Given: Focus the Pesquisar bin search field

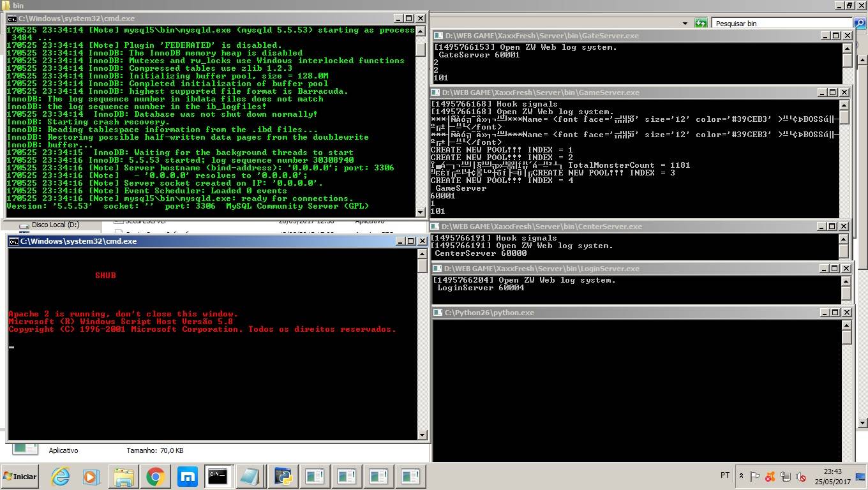Looking at the screenshot, I should click(x=782, y=23).
